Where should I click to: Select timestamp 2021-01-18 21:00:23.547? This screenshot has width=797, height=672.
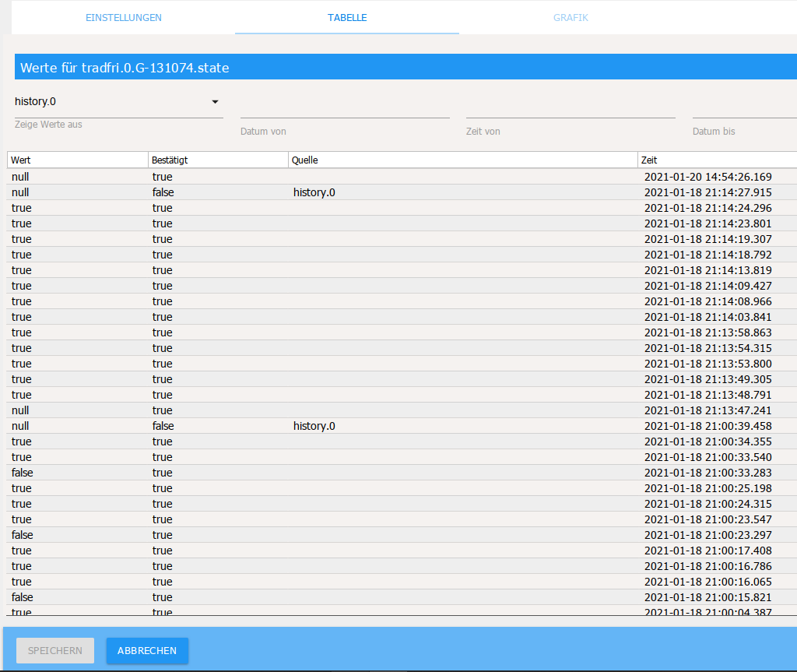pos(708,519)
